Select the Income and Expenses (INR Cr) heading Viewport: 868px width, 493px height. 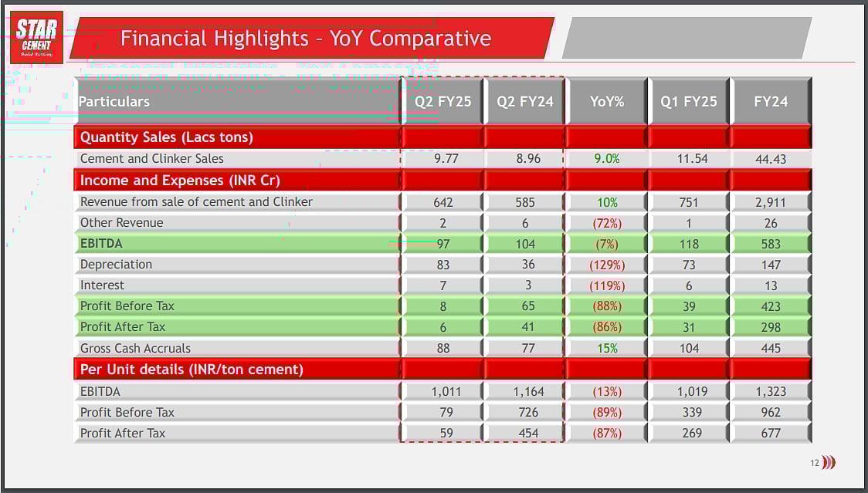tap(180, 181)
